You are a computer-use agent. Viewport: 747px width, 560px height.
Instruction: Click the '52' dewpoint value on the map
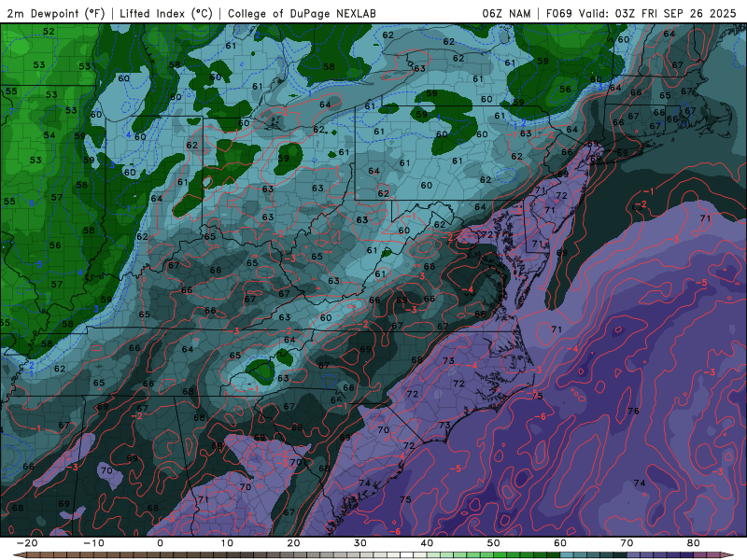pos(49,32)
